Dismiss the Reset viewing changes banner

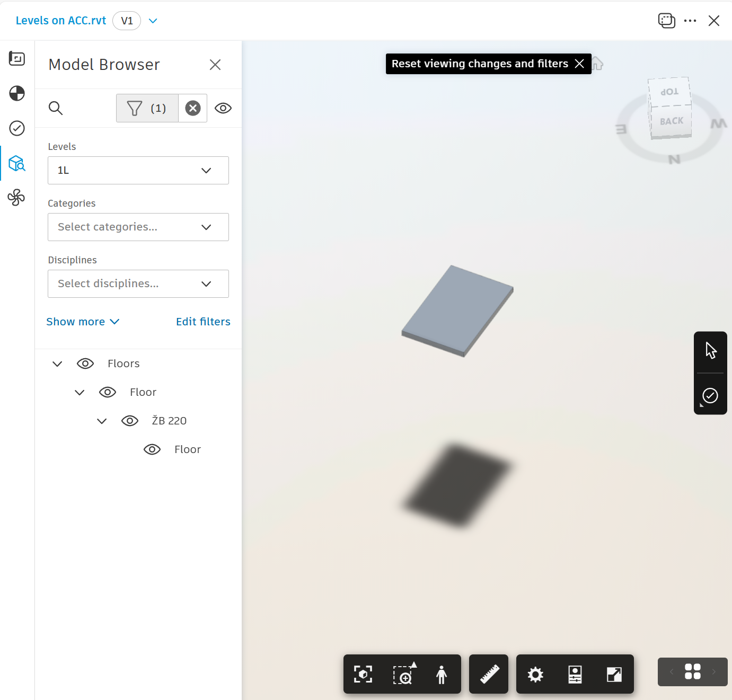pos(579,64)
